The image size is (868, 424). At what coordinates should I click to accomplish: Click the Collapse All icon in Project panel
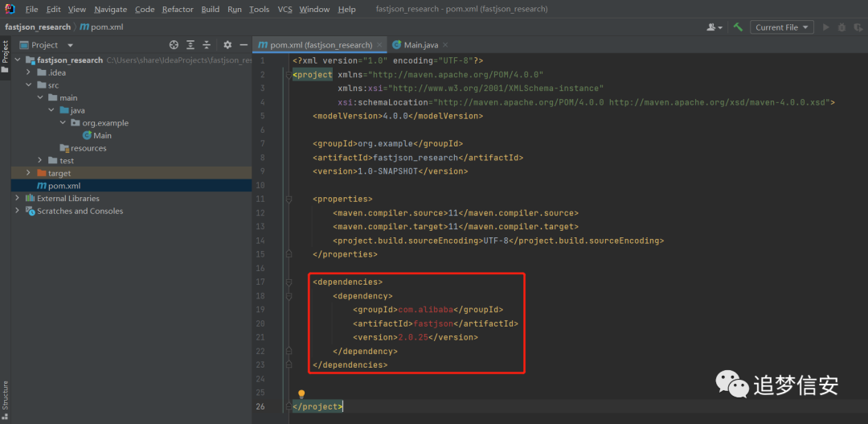[207, 45]
